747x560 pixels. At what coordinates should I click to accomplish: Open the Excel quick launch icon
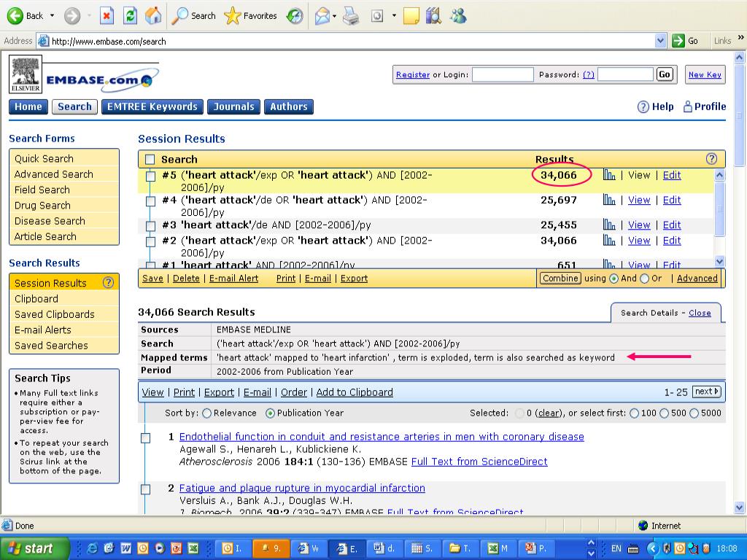click(x=193, y=548)
